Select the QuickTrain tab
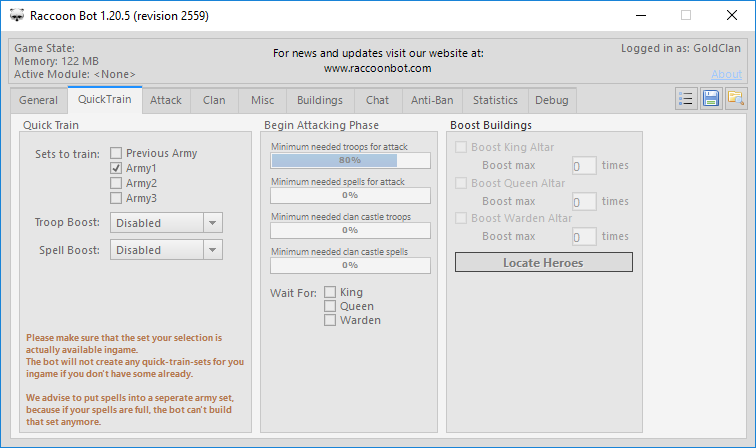The width and height of the screenshot is (756, 448). click(105, 99)
